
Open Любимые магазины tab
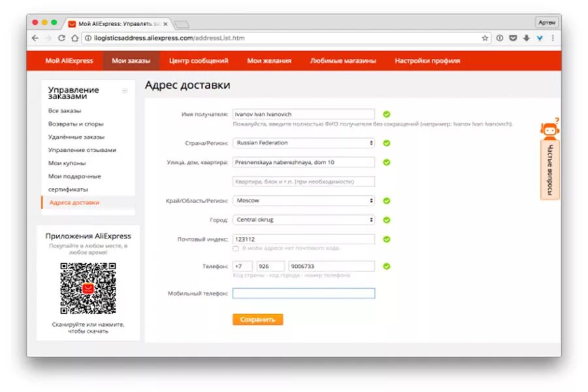[343, 61]
